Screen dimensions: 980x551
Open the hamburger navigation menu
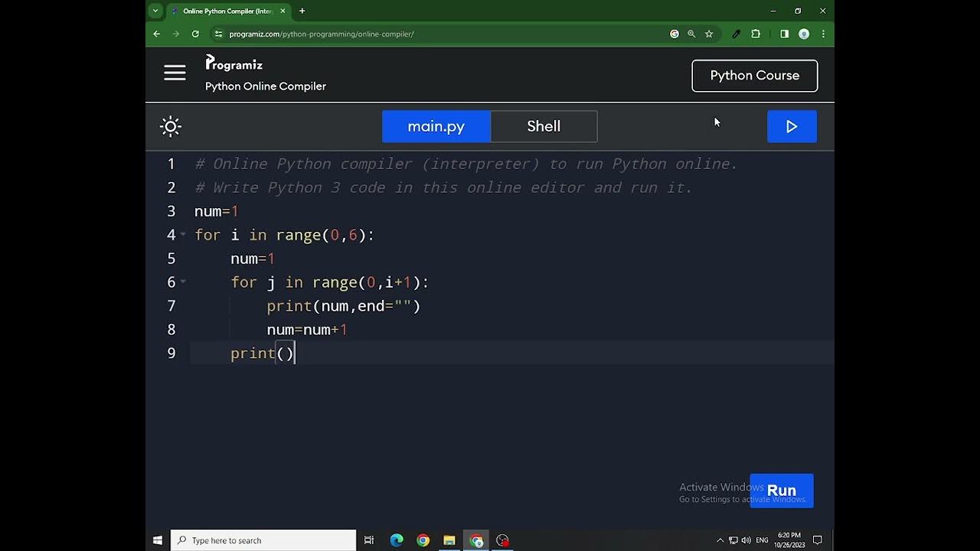(x=175, y=73)
